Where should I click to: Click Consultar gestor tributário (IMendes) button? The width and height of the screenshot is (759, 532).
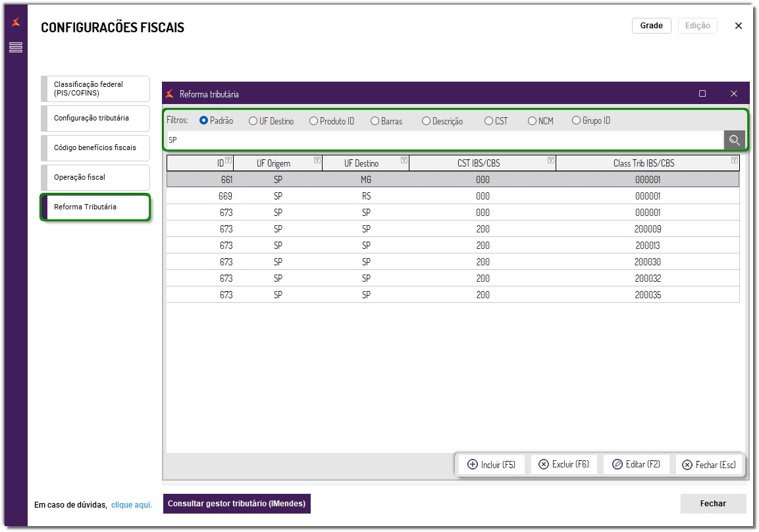(237, 504)
